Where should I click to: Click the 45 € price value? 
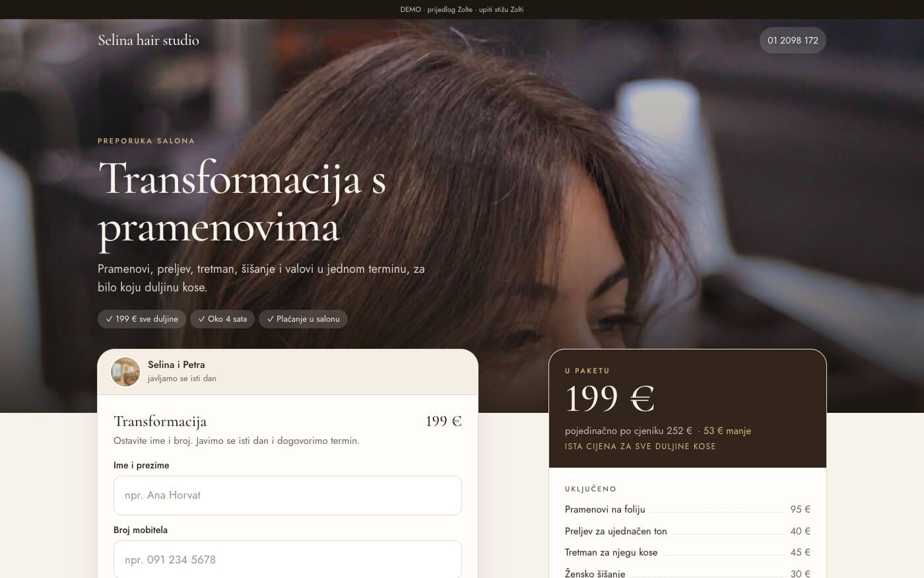coord(800,552)
